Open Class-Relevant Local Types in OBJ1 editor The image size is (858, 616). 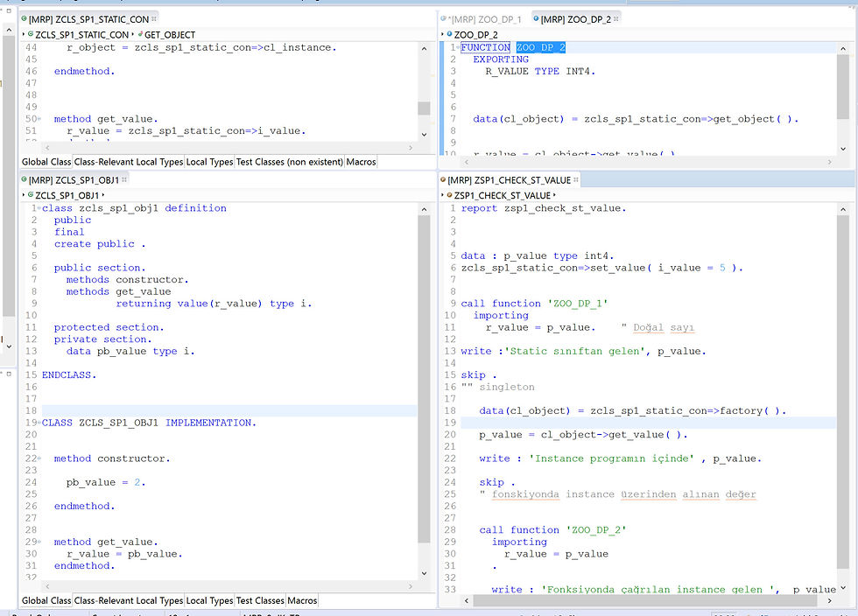tap(129, 600)
